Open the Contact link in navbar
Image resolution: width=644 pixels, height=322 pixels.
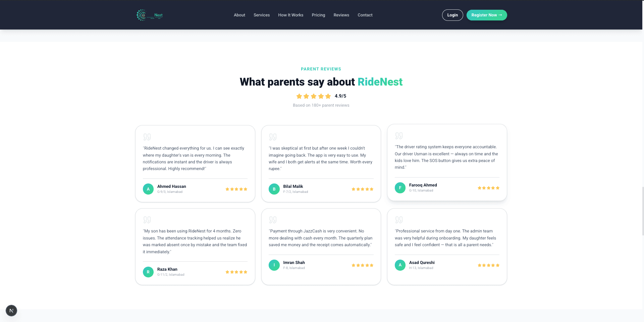pos(365,15)
